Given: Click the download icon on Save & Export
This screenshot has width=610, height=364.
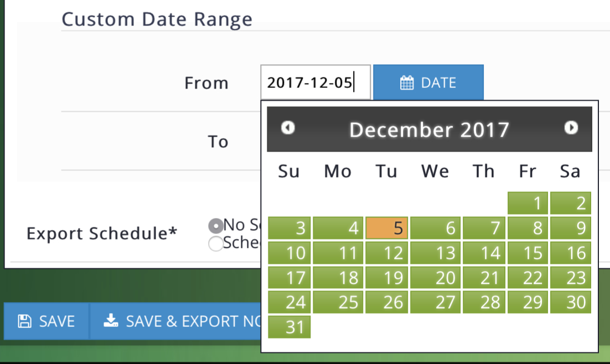Looking at the screenshot, I should point(111,321).
